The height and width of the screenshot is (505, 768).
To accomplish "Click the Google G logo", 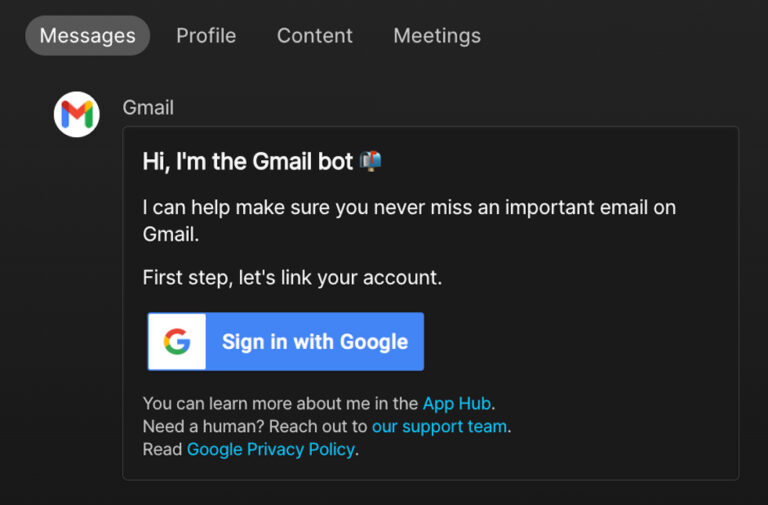I will [x=177, y=342].
